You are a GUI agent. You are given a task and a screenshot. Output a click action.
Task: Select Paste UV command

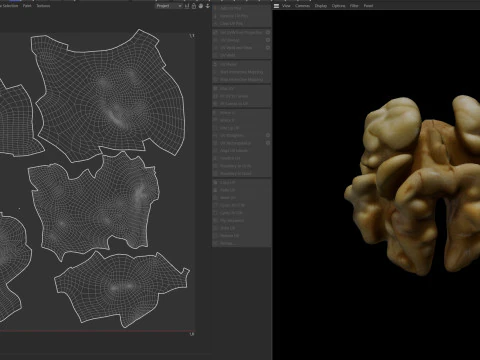point(242,190)
